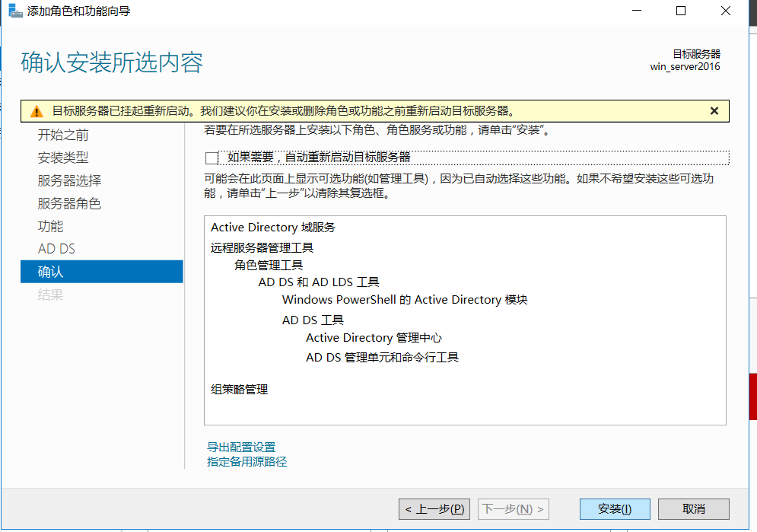The height and width of the screenshot is (532, 757).
Task: Click the 上一步(P) button
Action: [x=433, y=509]
